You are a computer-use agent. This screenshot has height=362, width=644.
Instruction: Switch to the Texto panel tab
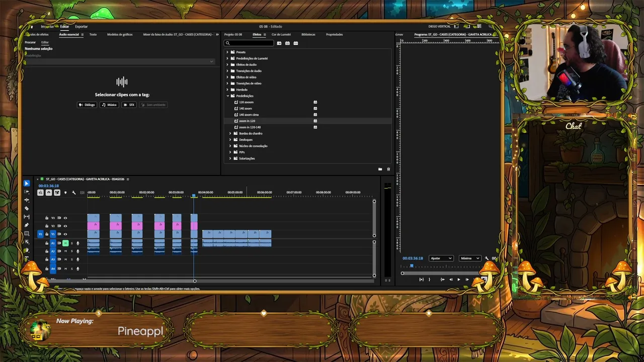point(93,35)
